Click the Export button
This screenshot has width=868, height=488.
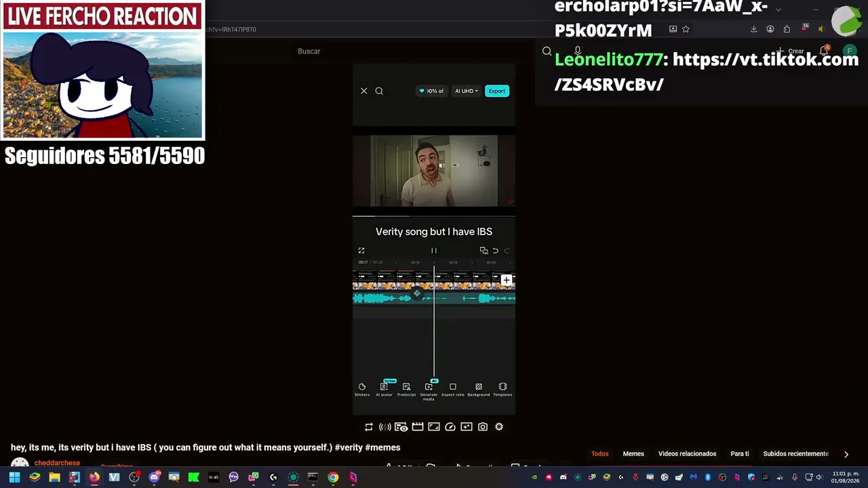point(497,91)
